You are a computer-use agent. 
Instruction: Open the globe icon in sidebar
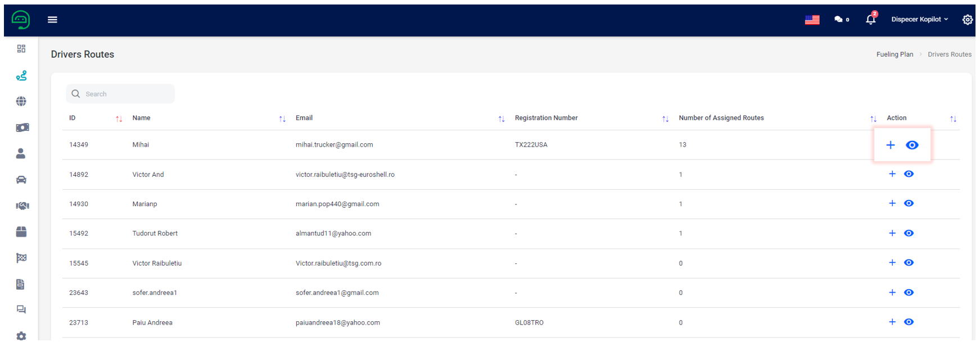click(21, 101)
